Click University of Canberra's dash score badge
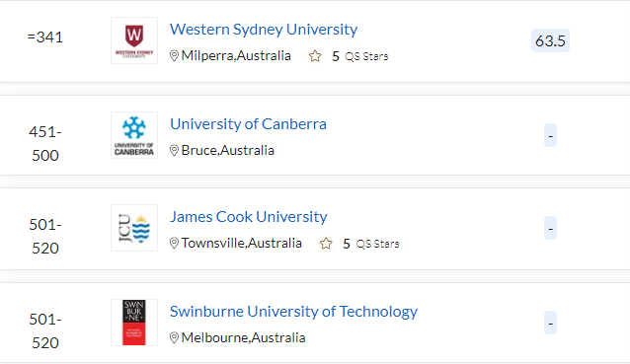 coord(550,135)
